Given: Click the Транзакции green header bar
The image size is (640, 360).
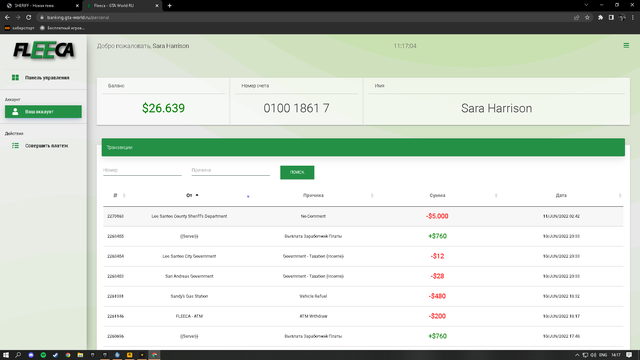Looking at the screenshot, I should tap(363, 147).
